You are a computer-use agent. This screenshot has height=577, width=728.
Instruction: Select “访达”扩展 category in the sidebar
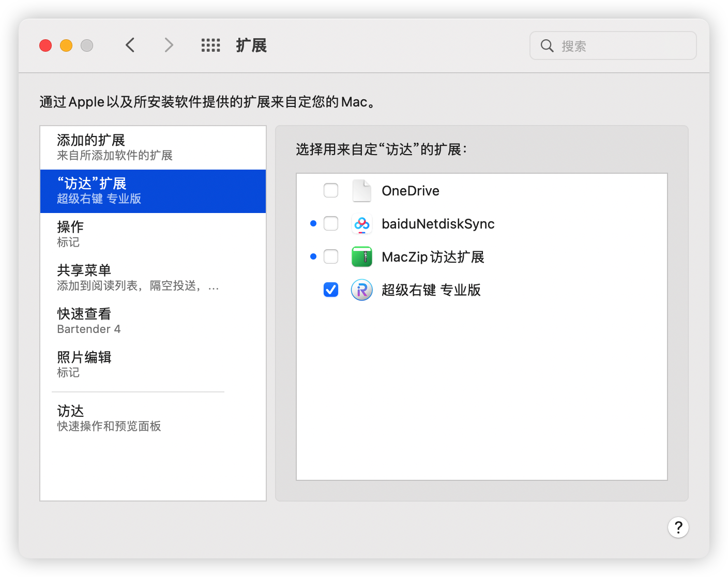pyautogui.click(x=153, y=191)
